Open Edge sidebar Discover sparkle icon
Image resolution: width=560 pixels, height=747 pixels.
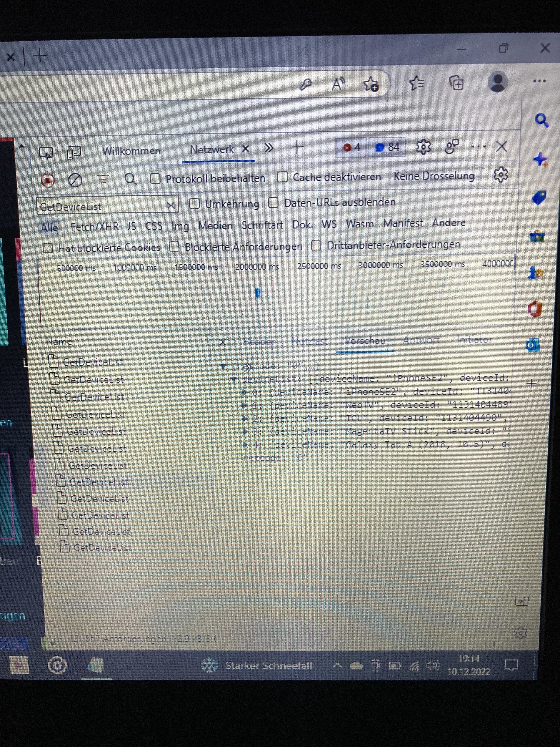tap(541, 159)
